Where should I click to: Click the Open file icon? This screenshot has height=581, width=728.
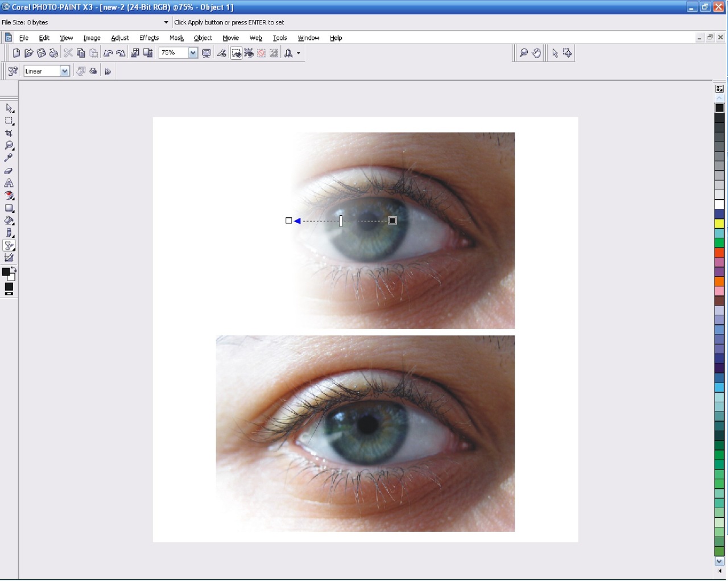(x=29, y=53)
